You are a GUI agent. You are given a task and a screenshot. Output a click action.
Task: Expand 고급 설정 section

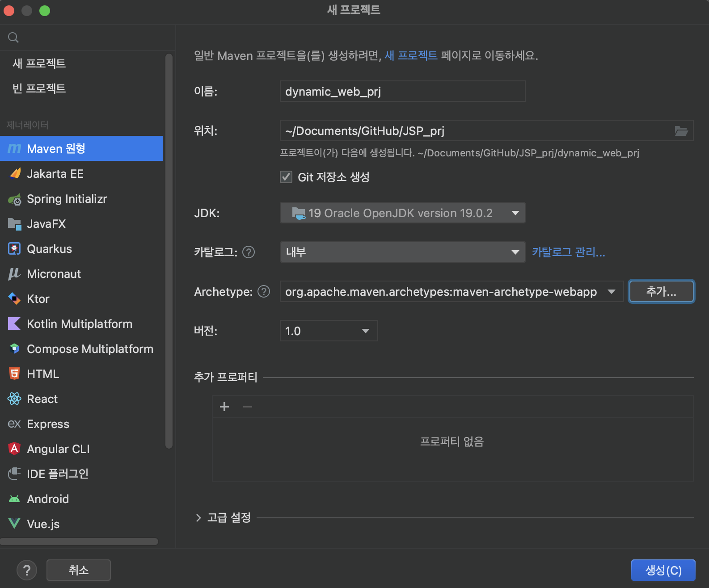198,517
